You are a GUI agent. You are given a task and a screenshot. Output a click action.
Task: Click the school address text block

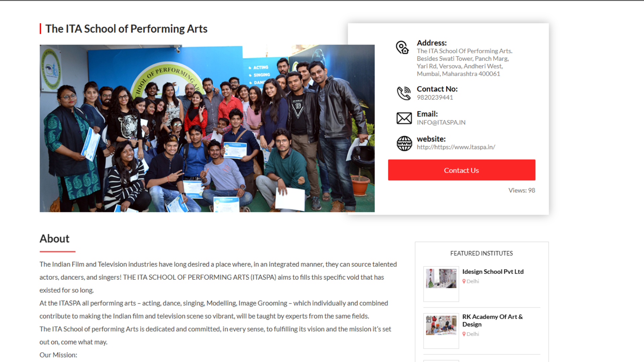point(464,63)
